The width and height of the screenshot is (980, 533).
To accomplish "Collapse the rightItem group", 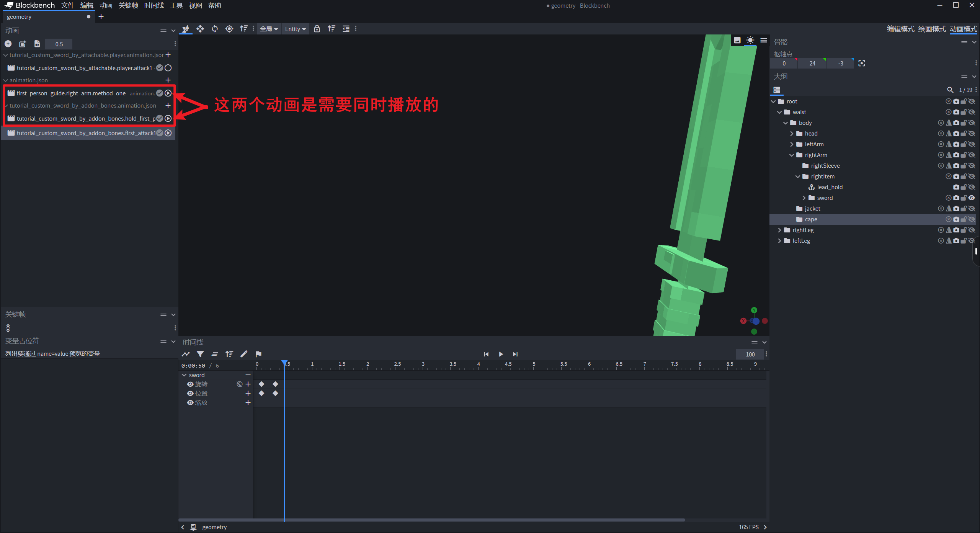I will coord(798,177).
